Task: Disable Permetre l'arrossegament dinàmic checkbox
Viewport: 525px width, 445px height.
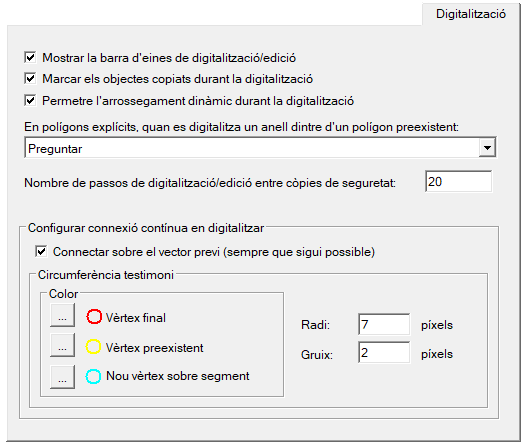Action: (30, 100)
